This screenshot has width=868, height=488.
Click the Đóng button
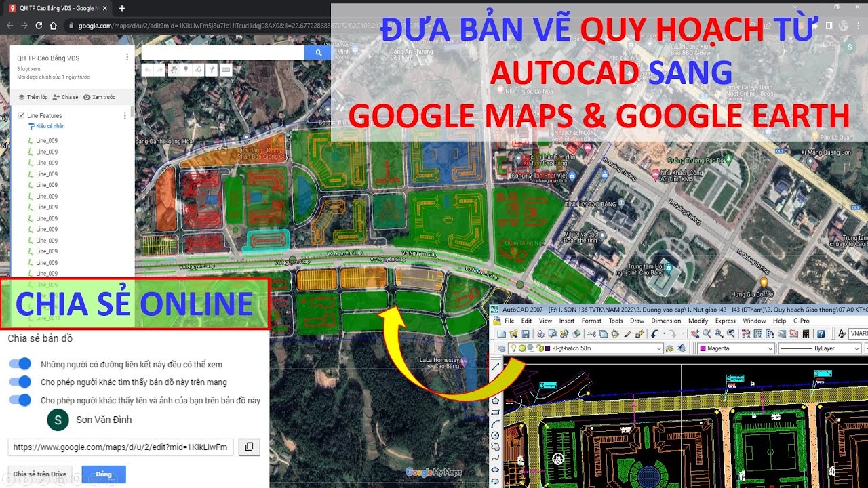tap(104, 474)
